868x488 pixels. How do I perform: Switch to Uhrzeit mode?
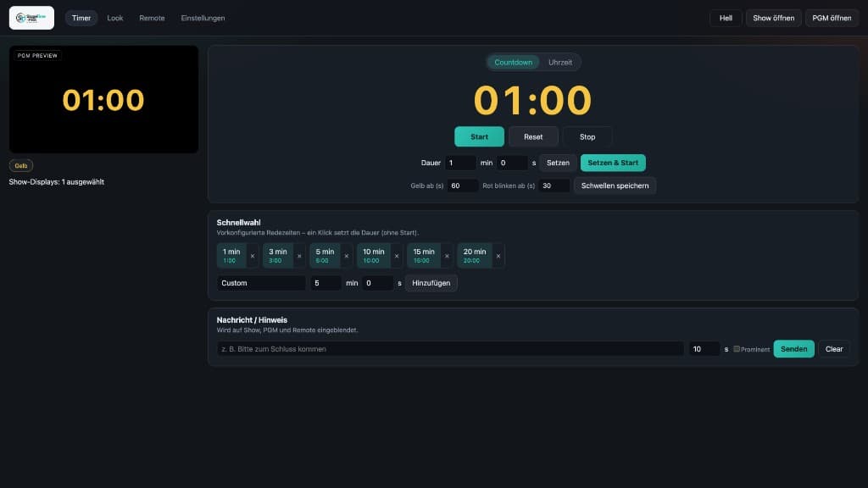[x=560, y=62]
